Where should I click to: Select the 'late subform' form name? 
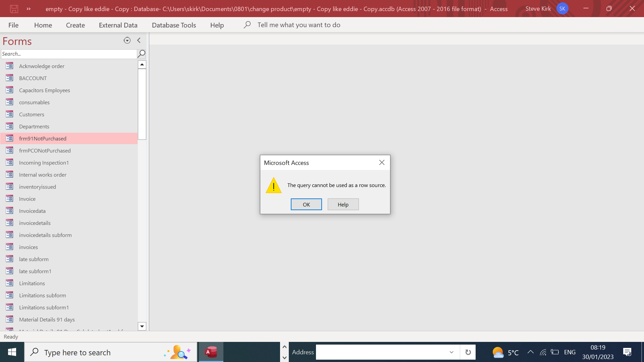(x=34, y=259)
